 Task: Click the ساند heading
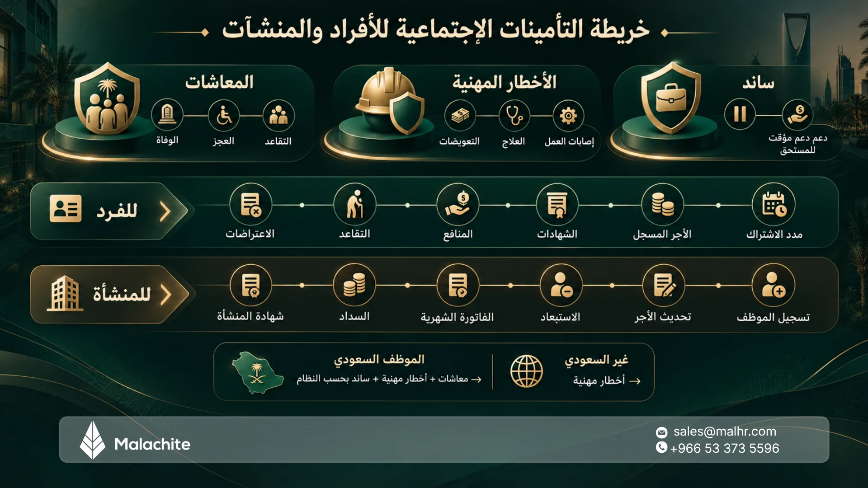[x=758, y=83]
